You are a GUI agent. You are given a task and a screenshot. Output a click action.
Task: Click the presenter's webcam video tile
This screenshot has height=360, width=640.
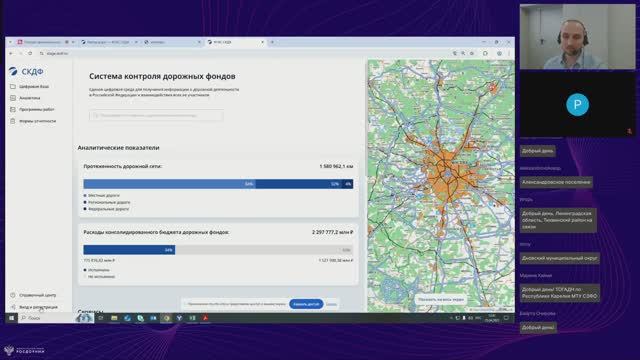tap(577, 37)
